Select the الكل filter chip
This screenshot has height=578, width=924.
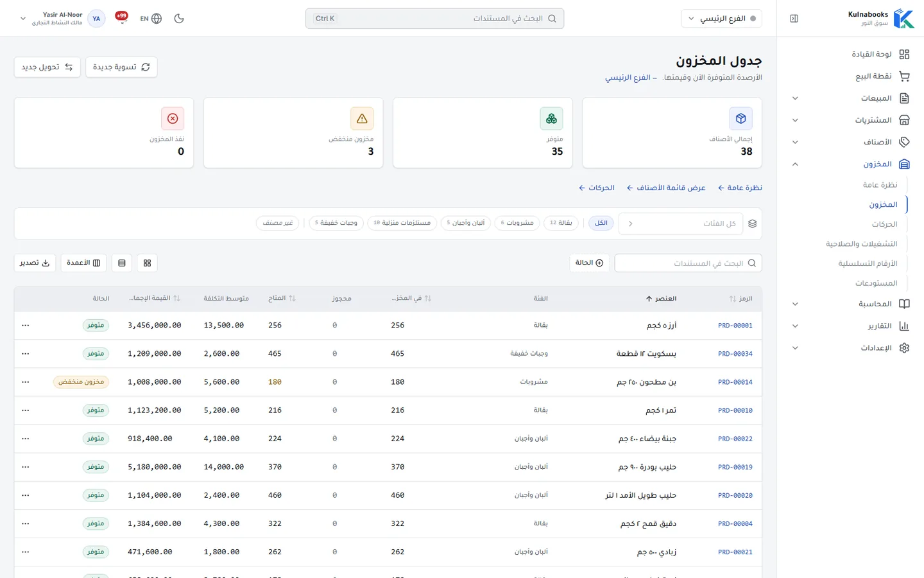point(601,223)
